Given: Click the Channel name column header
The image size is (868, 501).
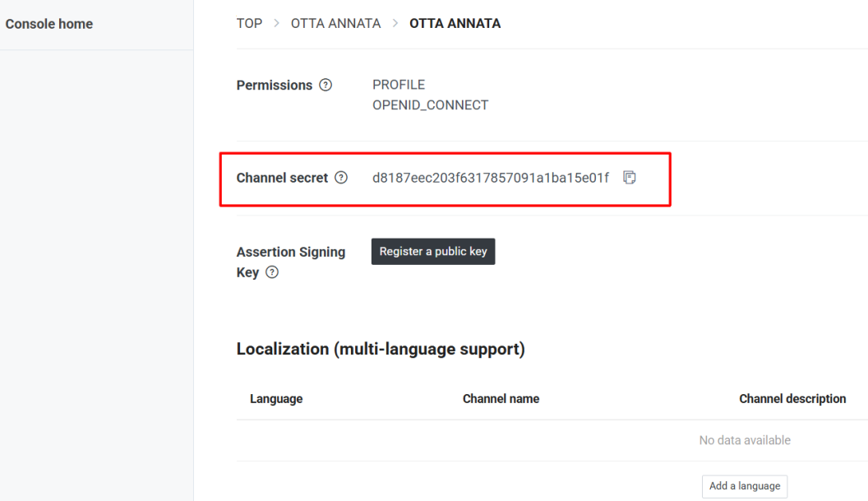Looking at the screenshot, I should 501,399.
